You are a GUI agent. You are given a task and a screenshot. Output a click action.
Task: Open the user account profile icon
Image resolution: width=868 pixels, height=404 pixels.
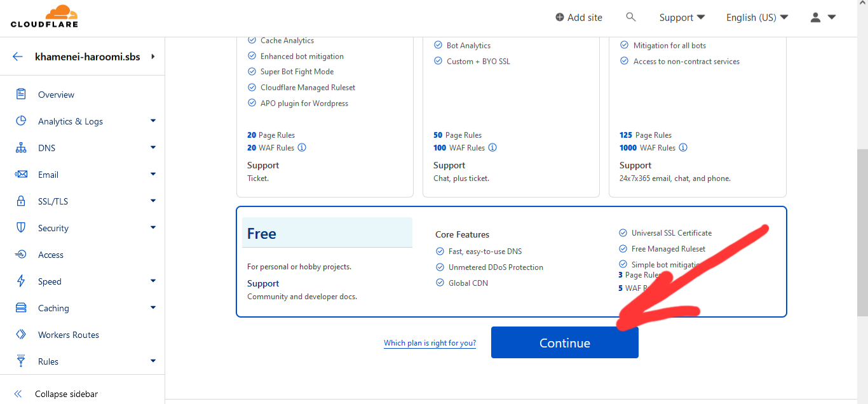point(816,17)
